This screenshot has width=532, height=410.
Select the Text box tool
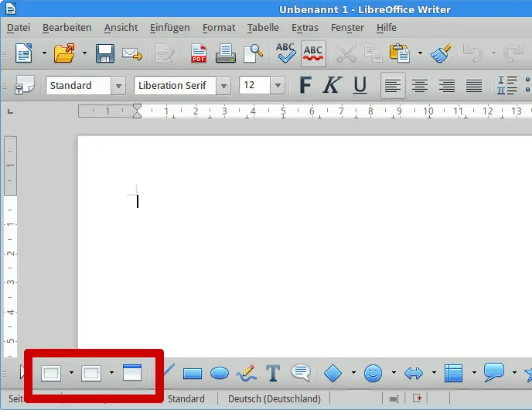[273, 374]
